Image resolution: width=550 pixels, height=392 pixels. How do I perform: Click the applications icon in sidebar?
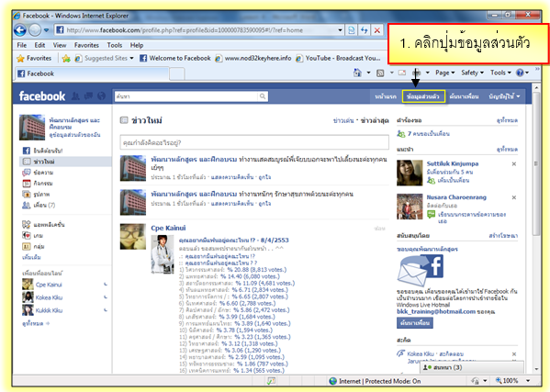click(27, 224)
